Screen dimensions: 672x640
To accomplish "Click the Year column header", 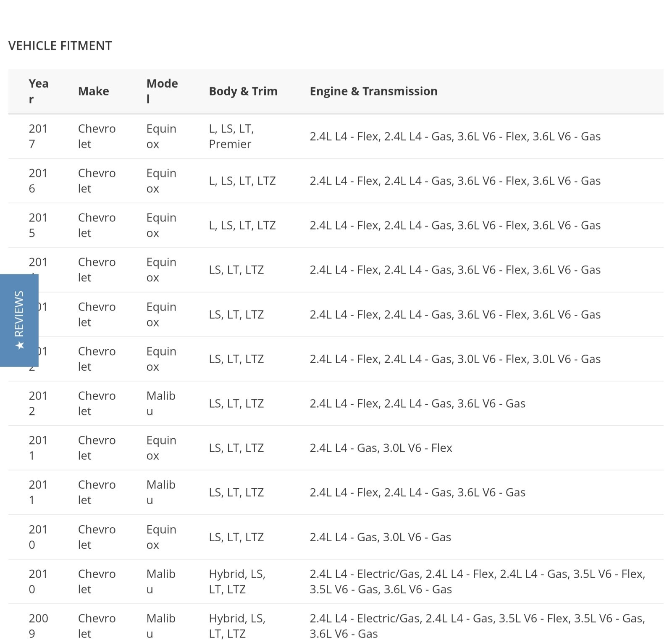I will (38, 91).
